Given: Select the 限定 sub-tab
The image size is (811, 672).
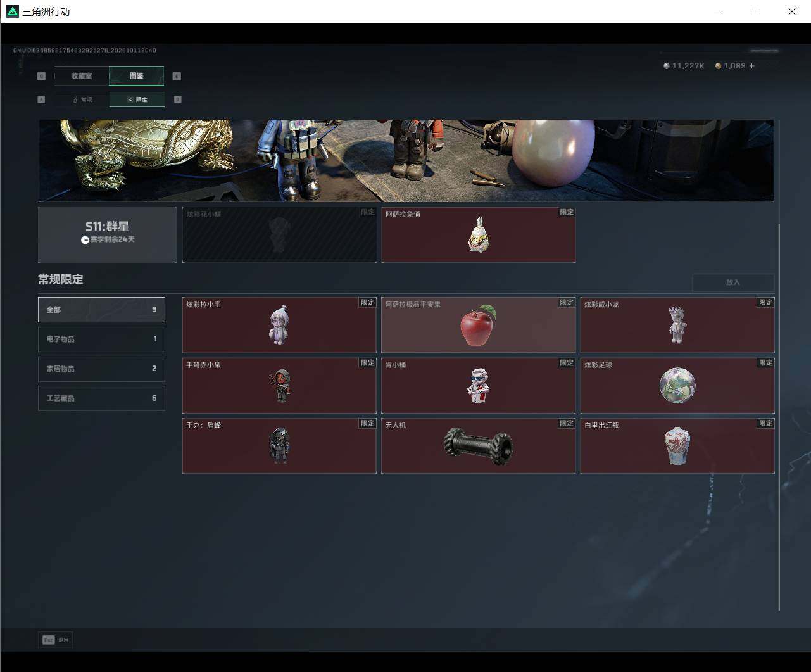Looking at the screenshot, I should (137, 99).
